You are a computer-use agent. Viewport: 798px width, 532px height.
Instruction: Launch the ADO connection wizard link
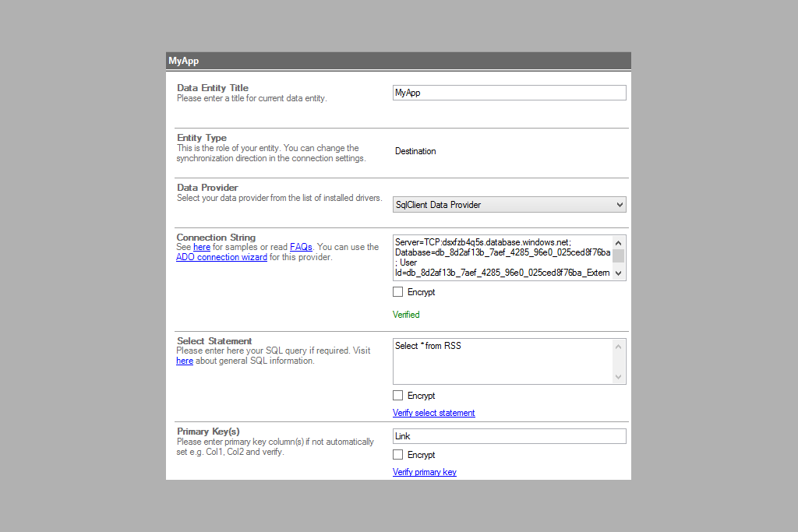221,257
